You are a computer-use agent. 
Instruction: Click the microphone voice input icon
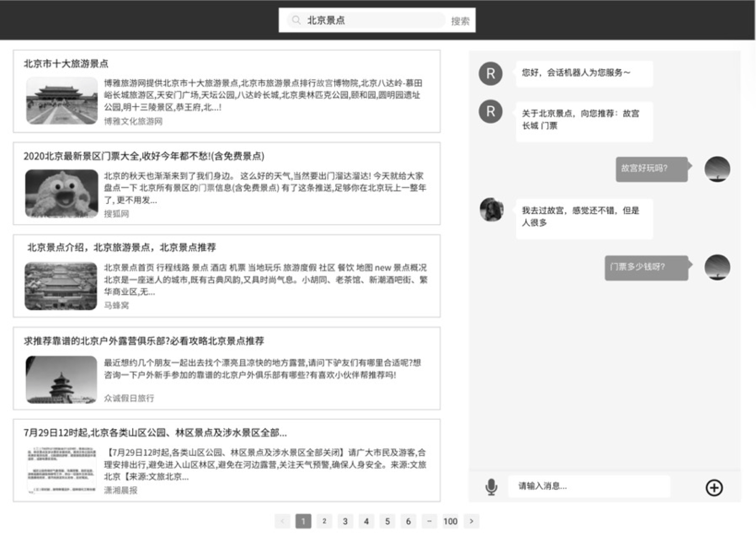coord(491,487)
